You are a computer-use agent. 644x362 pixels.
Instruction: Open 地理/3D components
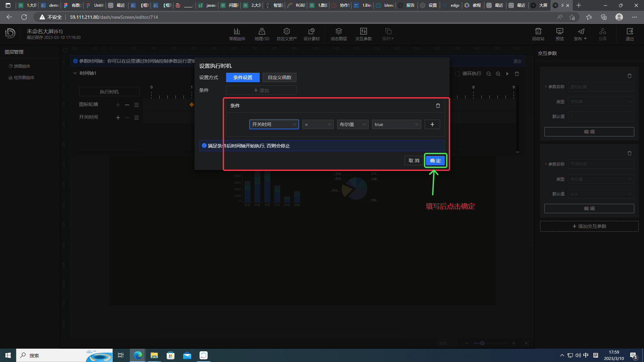[262, 34]
